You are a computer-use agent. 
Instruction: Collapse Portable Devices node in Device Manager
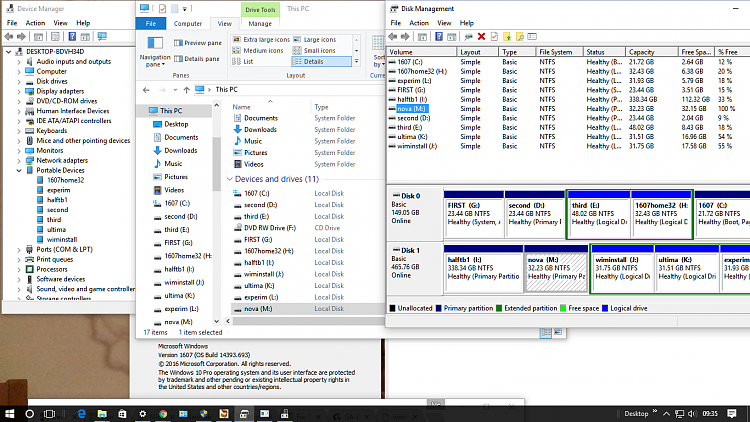click(19, 170)
